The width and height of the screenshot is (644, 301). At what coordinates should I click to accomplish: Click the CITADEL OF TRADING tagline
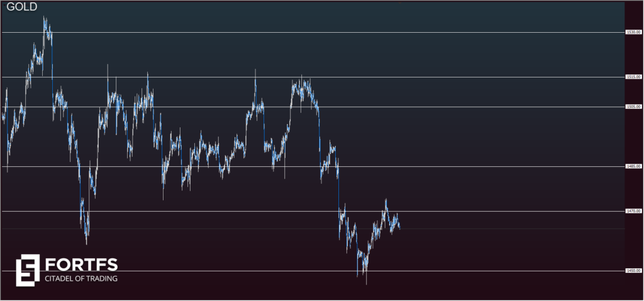click(x=80, y=278)
